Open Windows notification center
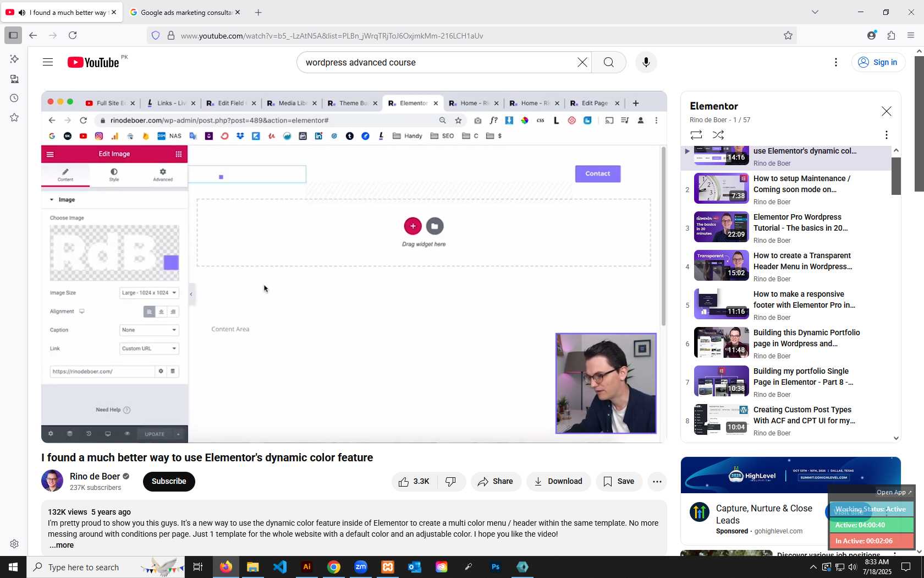The height and width of the screenshot is (578, 924). tap(906, 567)
